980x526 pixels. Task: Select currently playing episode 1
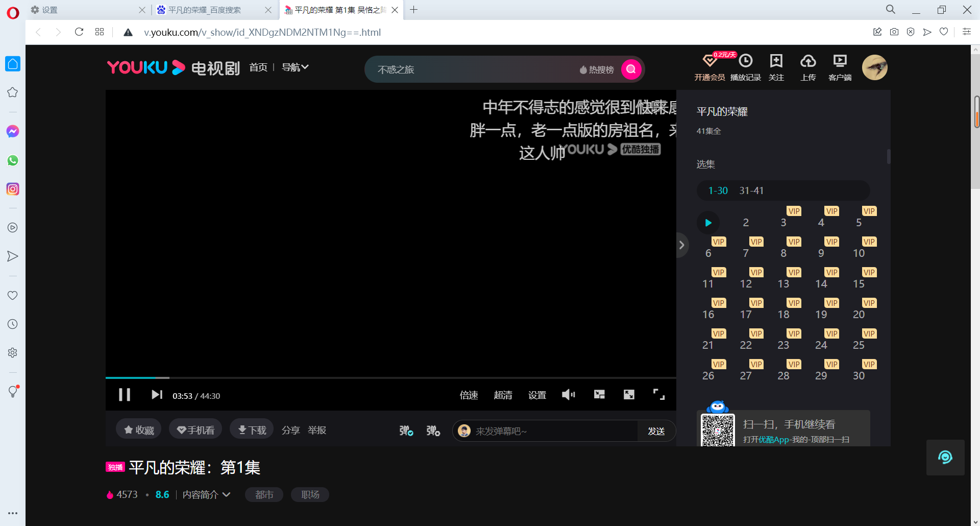pyautogui.click(x=708, y=223)
